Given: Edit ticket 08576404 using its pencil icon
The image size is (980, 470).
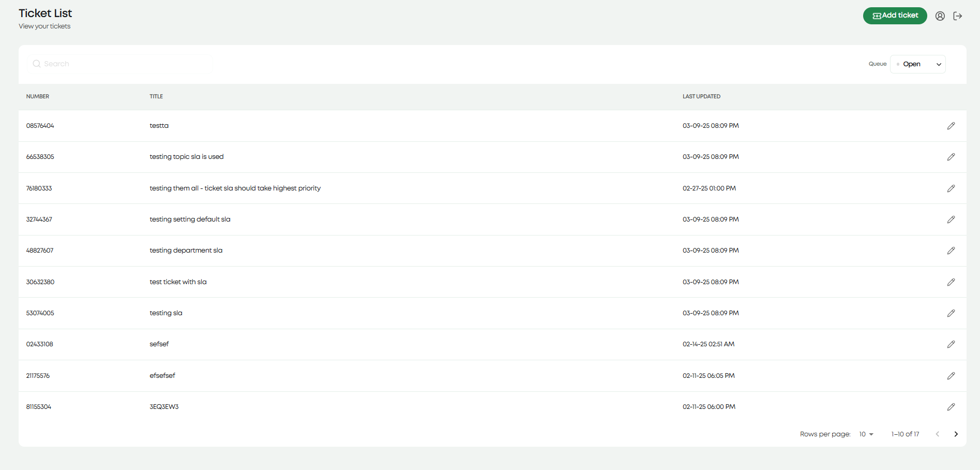Looking at the screenshot, I should 951,125.
